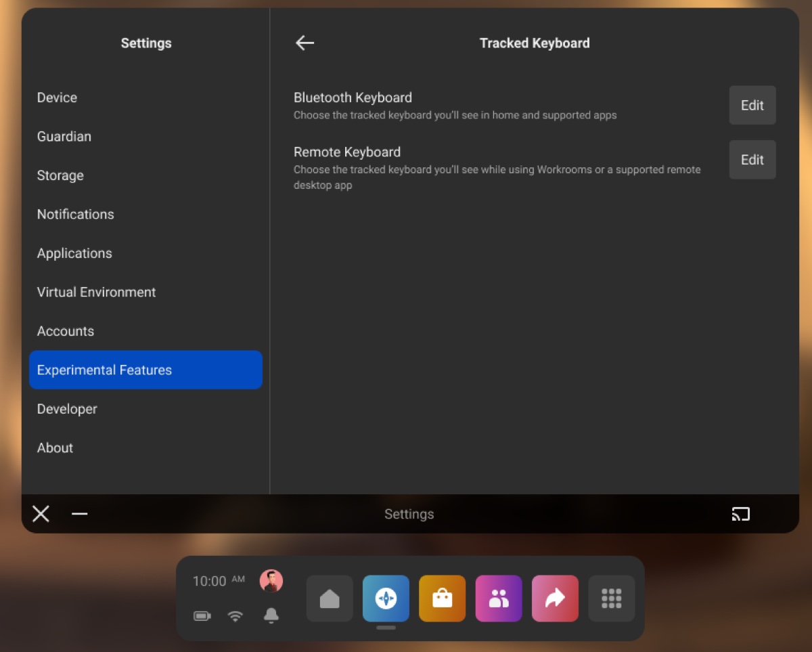Open your profile avatar picture
The image size is (812, 652).
(x=271, y=580)
